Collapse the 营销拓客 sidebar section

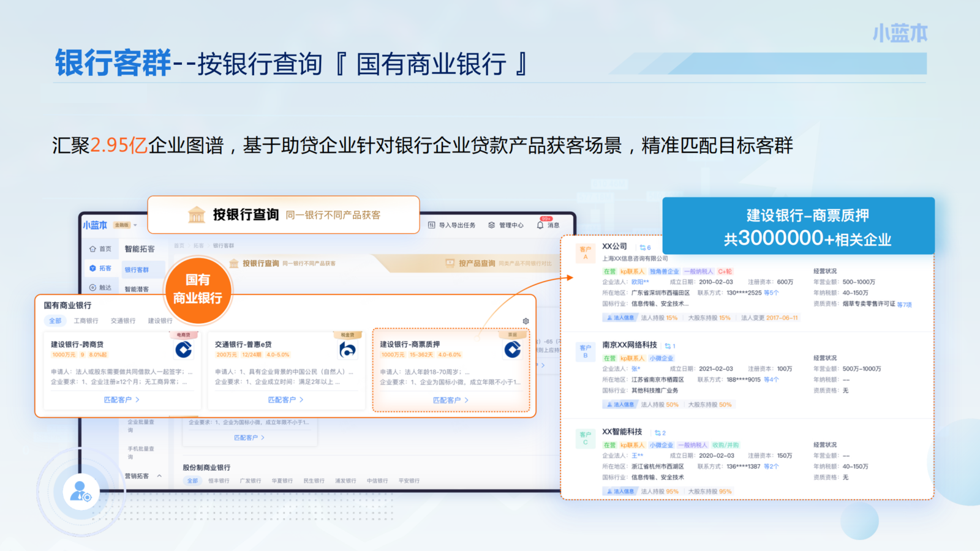click(x=159, y=476)
